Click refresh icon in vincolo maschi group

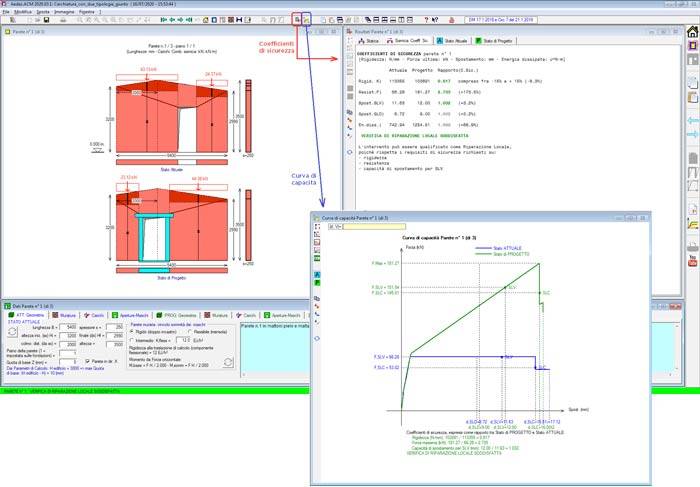pyautogui.click(x=228, y=362)
